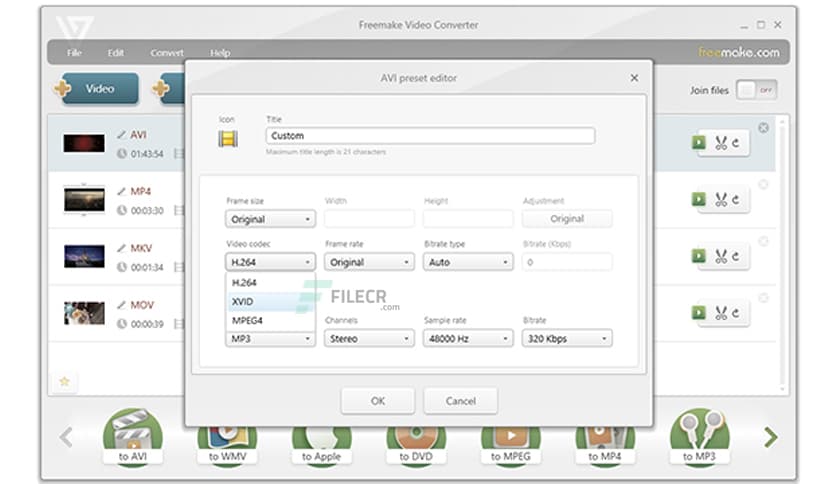Viewport: 836px width, 484px height.
Task: Open the Convert menu
Action: coord(167,52)
